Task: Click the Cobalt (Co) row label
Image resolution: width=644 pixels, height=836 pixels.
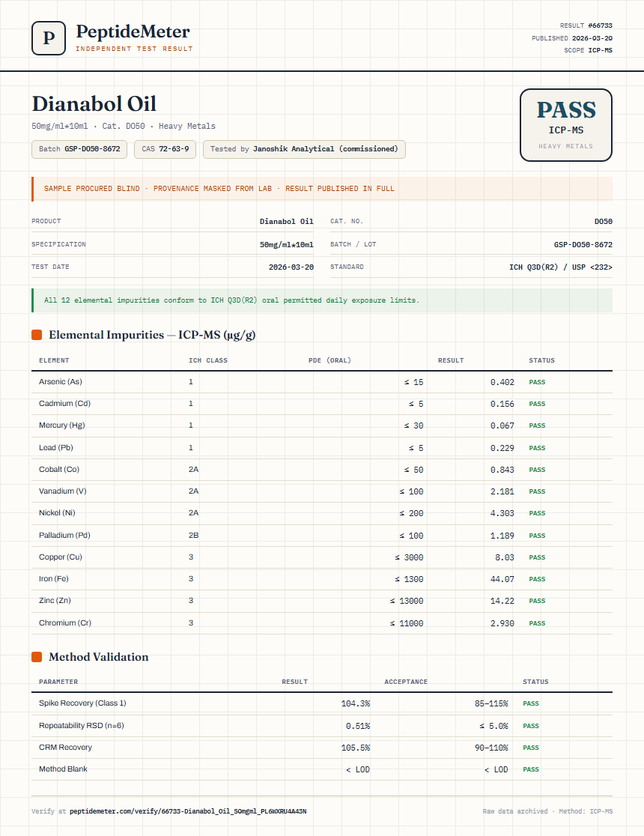Action: click(59, 470)
